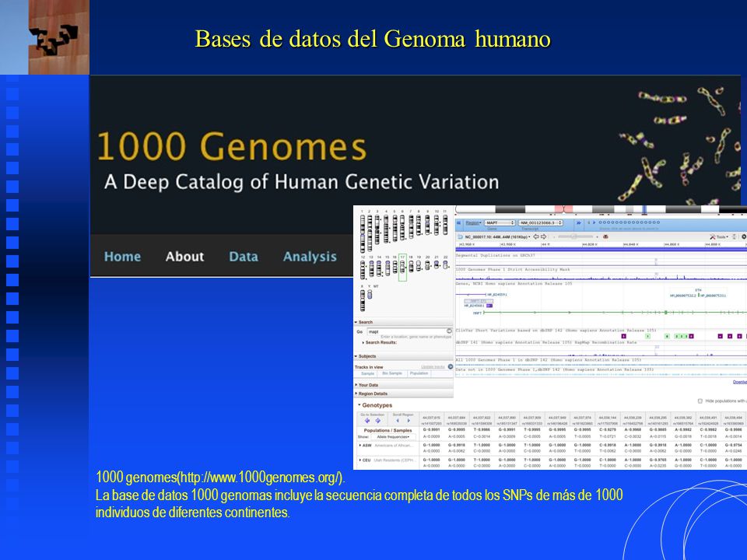The height and width of the screenshot is (560, 747).
Task: Go to next selection with right arrow
Action: tap(378, 421)
